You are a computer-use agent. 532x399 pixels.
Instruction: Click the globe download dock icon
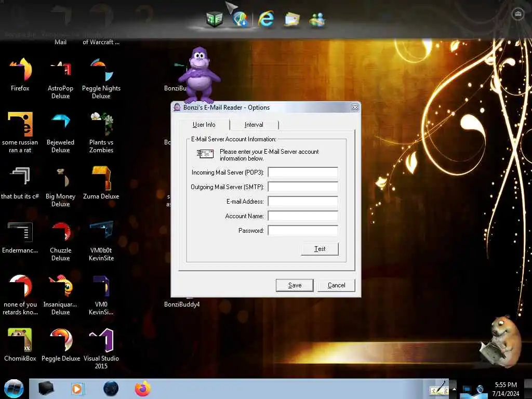pos(240,19)
